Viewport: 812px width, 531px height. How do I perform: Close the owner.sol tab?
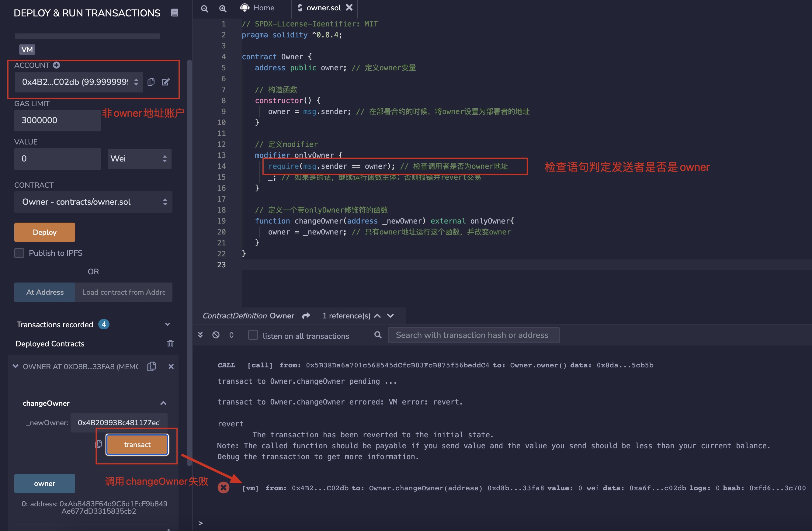[x=349, y=8]
